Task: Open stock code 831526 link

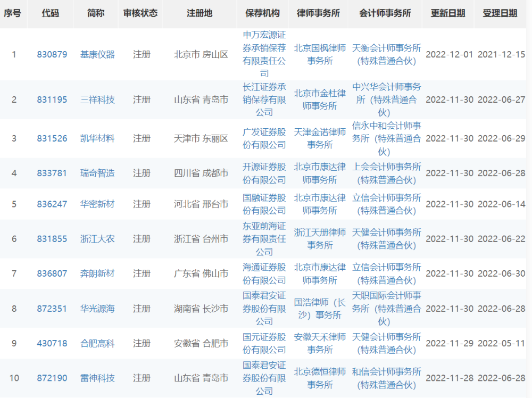Action: click(52, 138)
